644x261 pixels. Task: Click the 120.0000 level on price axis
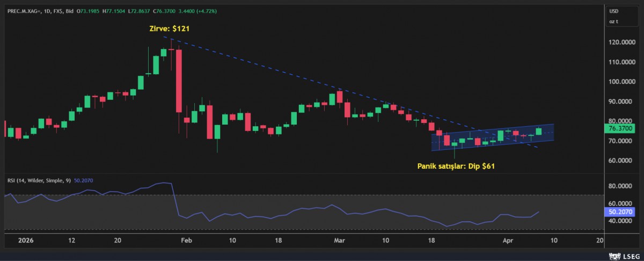620,42
